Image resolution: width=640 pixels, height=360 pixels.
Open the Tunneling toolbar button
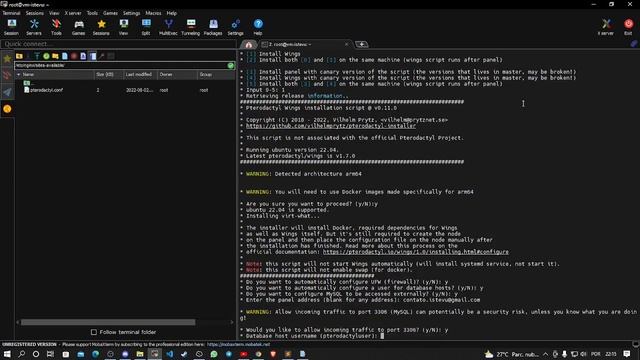point(191,27)
